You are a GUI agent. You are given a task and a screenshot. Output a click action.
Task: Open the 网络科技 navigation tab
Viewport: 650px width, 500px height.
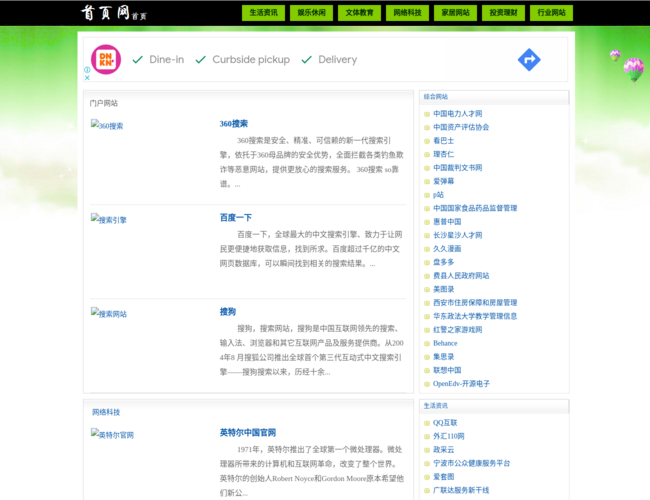pyautogui.click(x=407, y=12)
